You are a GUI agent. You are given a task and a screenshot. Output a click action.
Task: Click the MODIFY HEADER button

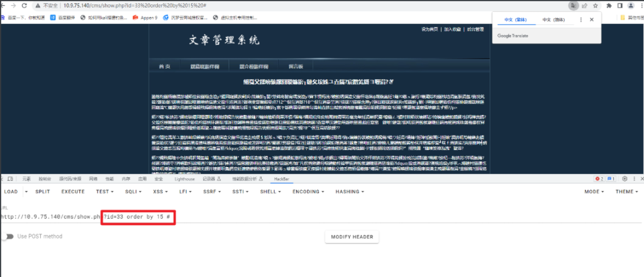pyautogui.click(x=352, y=237)
